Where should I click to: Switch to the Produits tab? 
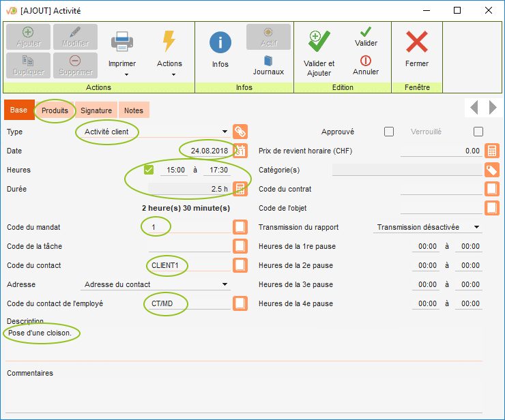[55, 110]
